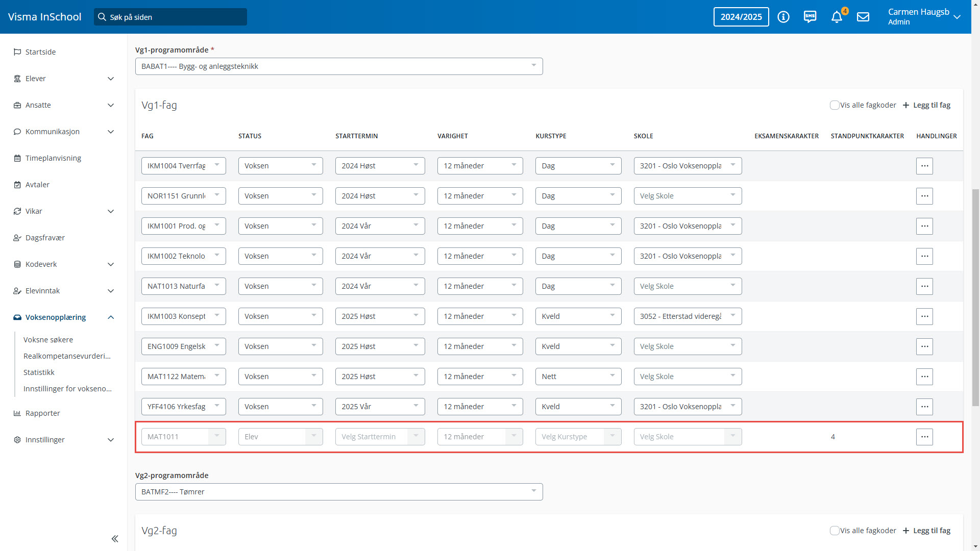The image size is (980, 551).
Task: Open Voksne søkere in sidebar
Action: pyautogui.click(x=48, y=340)
